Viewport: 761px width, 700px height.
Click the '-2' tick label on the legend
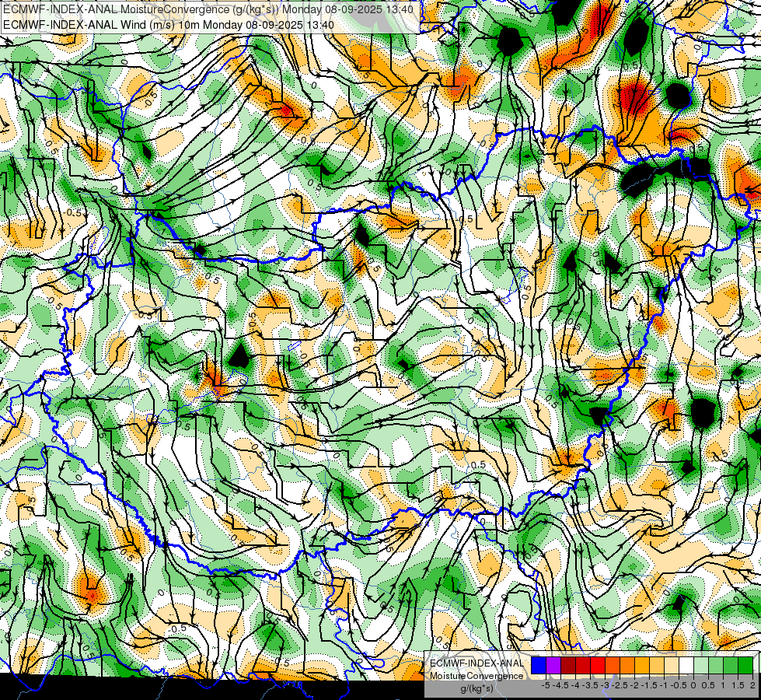pos(634,685)
